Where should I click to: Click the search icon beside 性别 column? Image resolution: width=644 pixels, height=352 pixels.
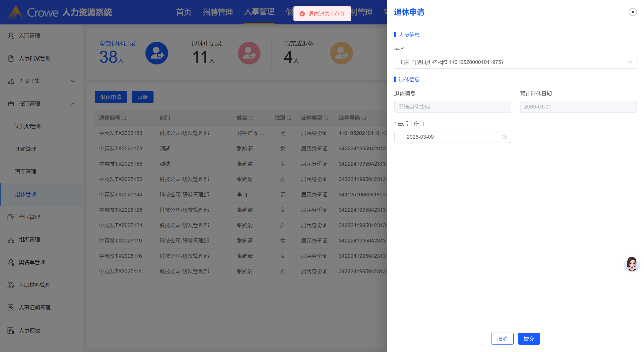289,118
